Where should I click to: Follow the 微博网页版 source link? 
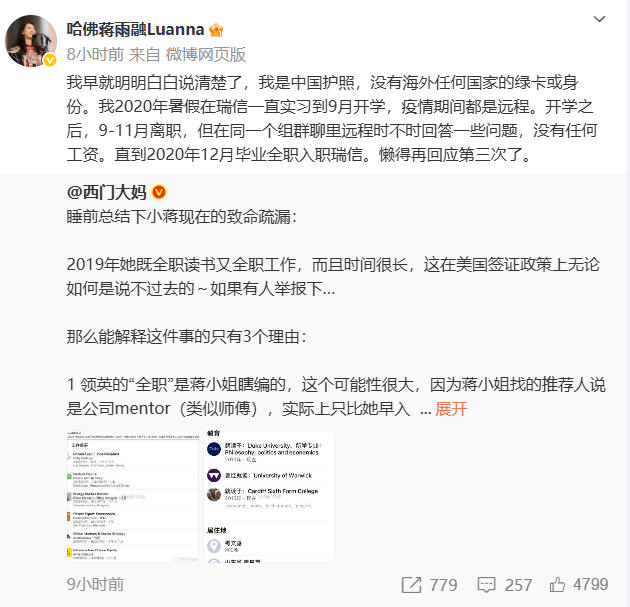(206, 54)
